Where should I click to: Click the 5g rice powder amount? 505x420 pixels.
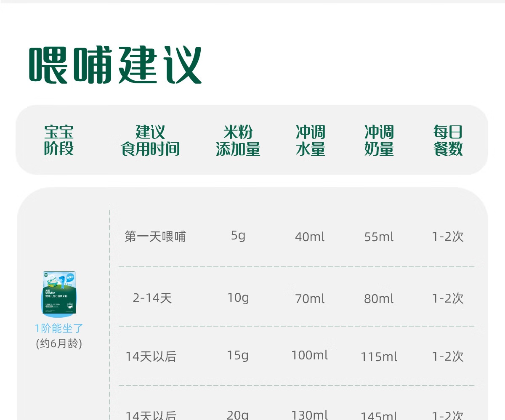coord(238,236)
